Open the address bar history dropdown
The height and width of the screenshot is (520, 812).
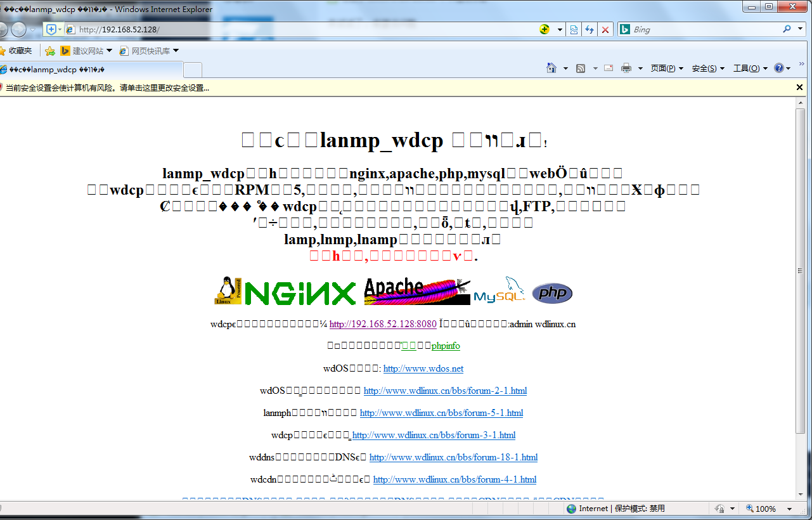coord(560,29)
